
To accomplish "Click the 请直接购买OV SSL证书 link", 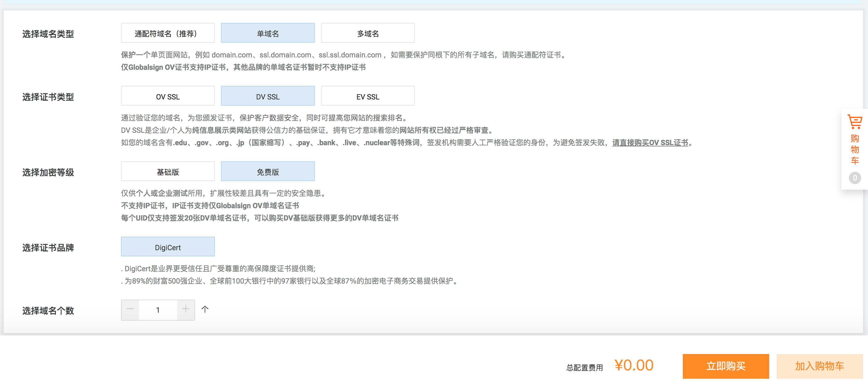I will (x=650, y=143).
